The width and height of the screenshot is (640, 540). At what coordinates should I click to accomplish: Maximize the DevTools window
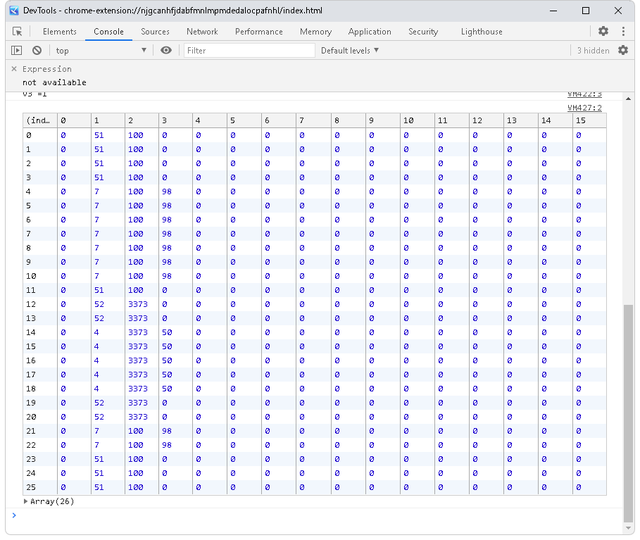point(585,11)
